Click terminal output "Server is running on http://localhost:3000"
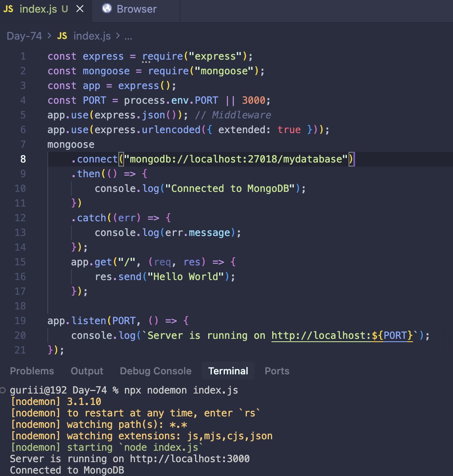The image size is (453, 476). [130, 459]
